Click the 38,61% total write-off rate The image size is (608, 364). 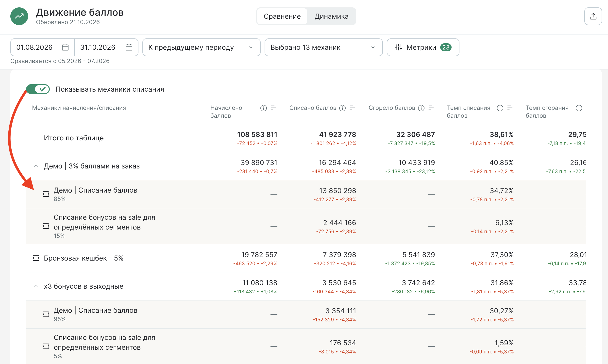501,134
